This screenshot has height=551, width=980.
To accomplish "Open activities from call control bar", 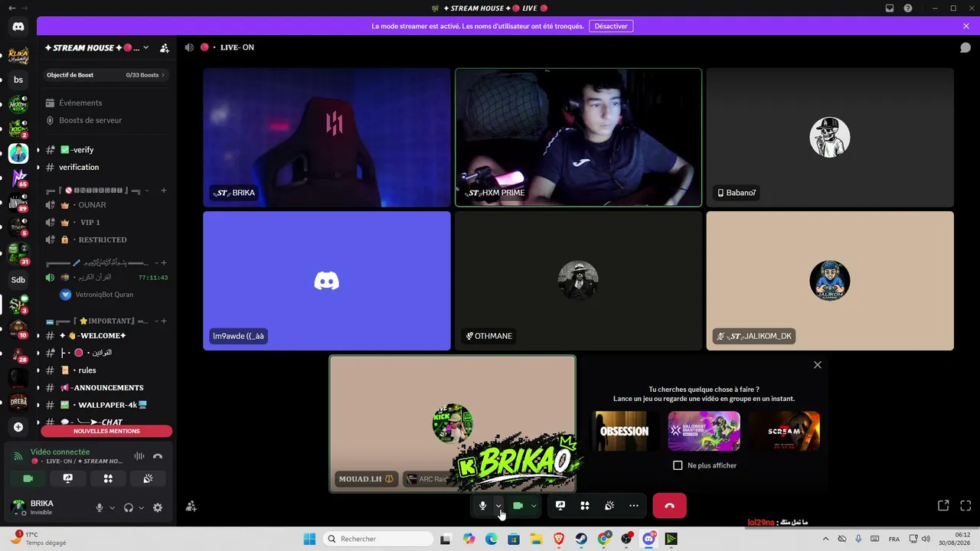I will pyautogui.click(x=585, y=506).
